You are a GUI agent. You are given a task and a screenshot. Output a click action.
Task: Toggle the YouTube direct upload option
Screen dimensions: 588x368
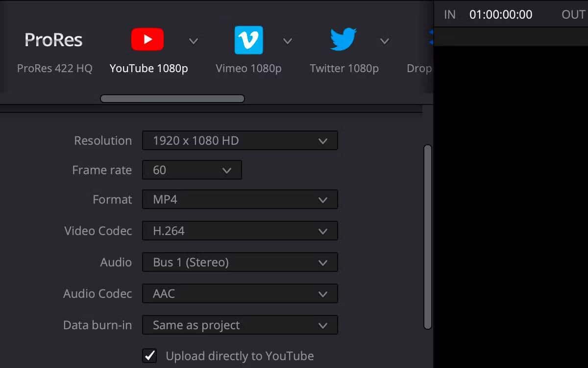[x=149, y=355]
